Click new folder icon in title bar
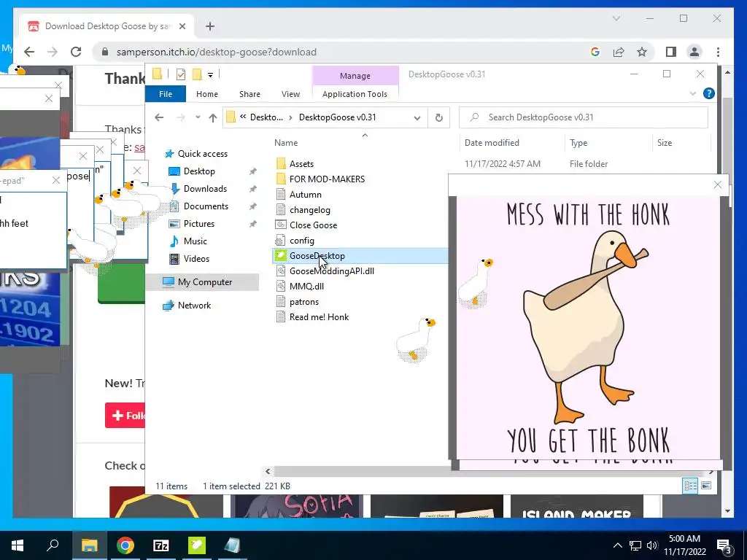The image size is (747, 560). coord(197,74)
